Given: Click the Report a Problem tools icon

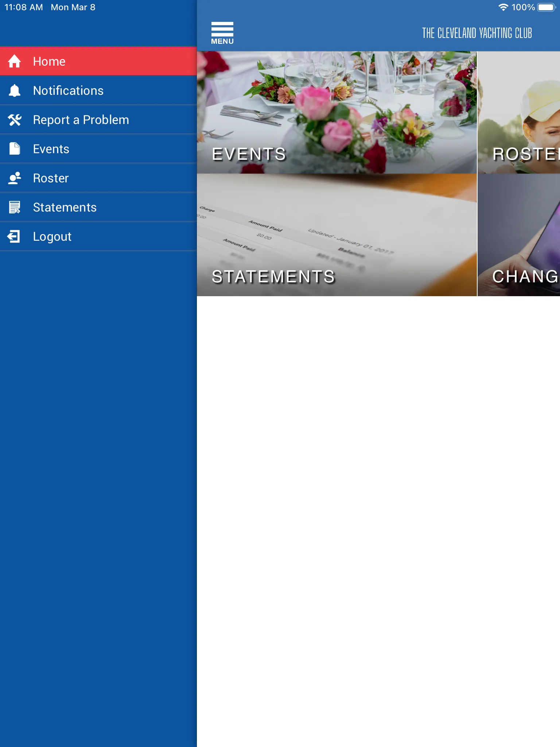Looking at the screenshot, I should point(15,120).
